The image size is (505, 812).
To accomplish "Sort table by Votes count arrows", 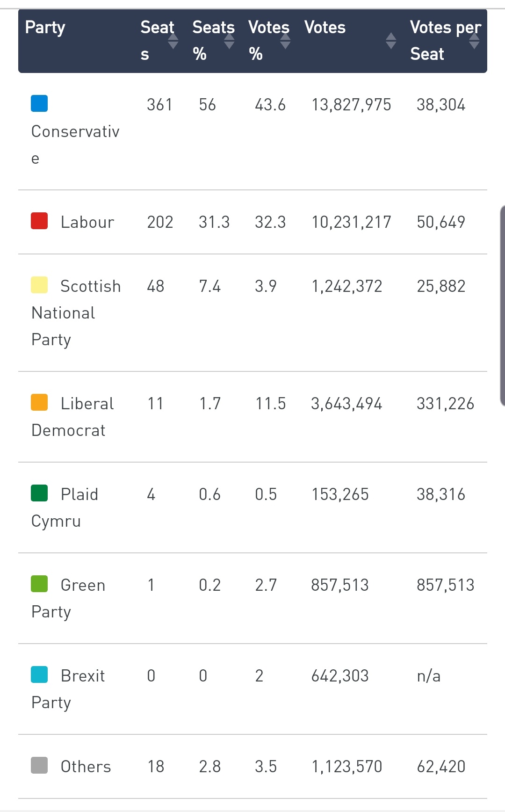I will tap(391, 41).
